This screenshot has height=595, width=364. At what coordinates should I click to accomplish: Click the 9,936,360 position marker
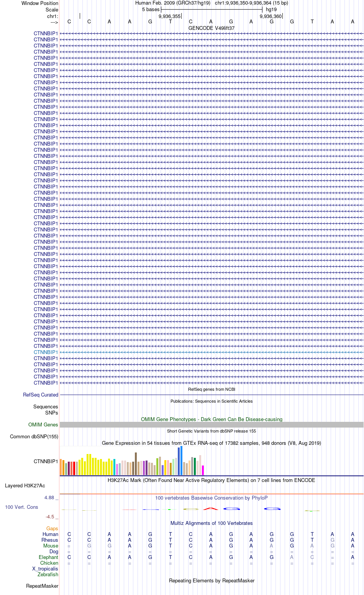tap(271, 16)
